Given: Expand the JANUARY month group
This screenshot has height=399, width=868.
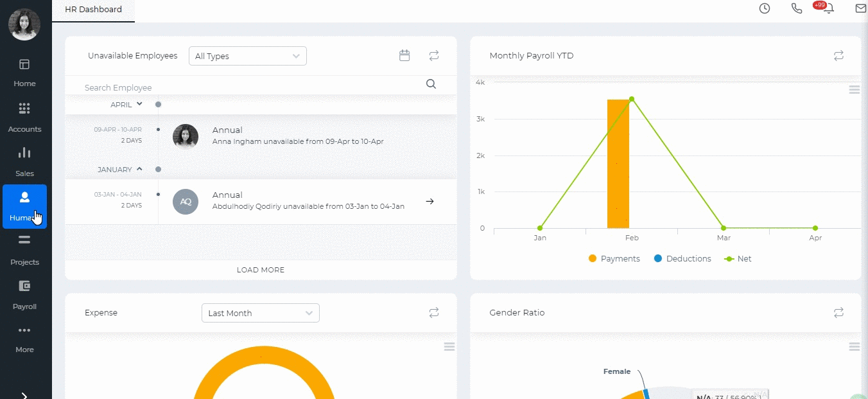Looking at the screenshot, I should point(120,170).
